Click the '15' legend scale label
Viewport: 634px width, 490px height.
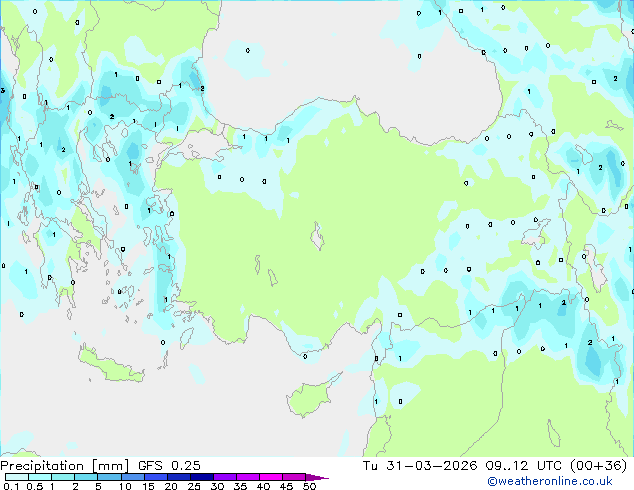[148, 486]
